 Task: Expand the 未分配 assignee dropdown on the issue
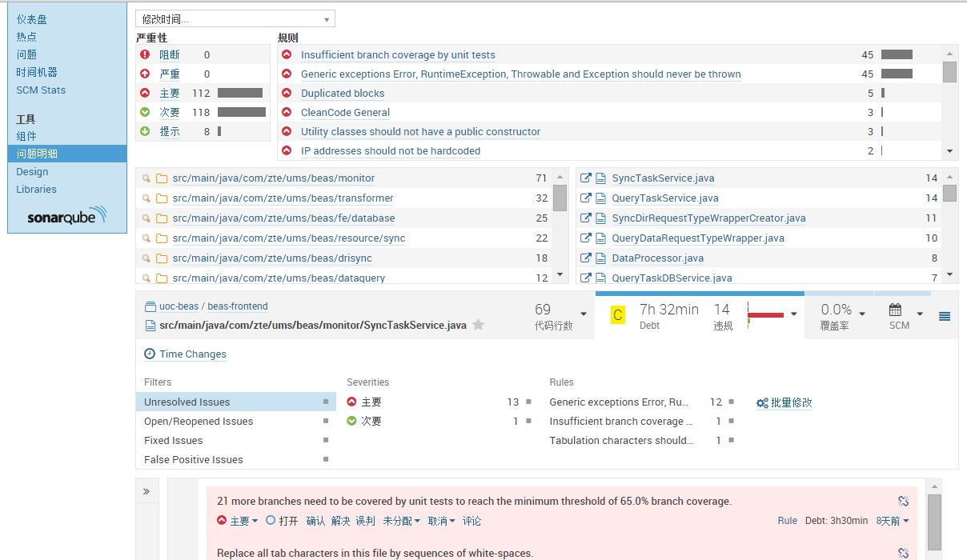[401, 521]
